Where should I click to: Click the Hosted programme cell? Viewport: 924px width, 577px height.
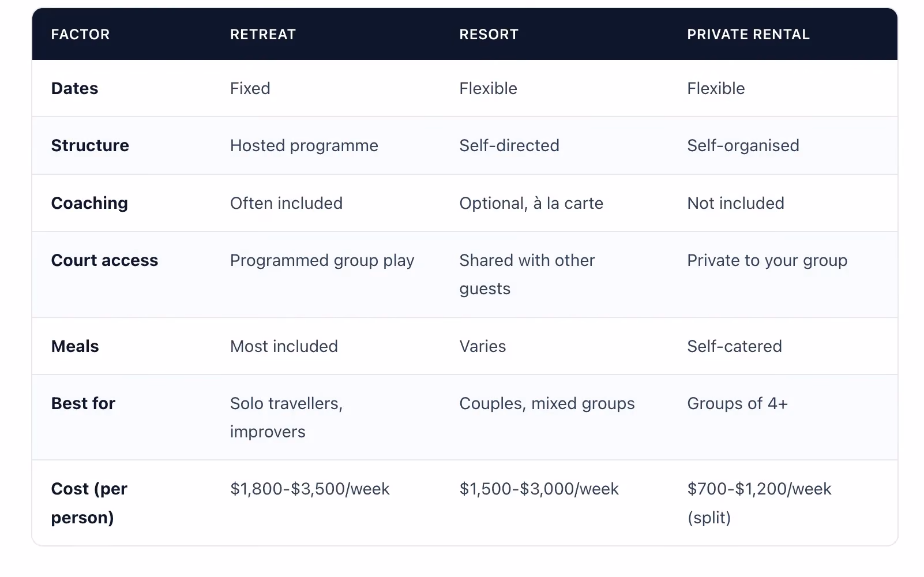[x=304, y=145]
